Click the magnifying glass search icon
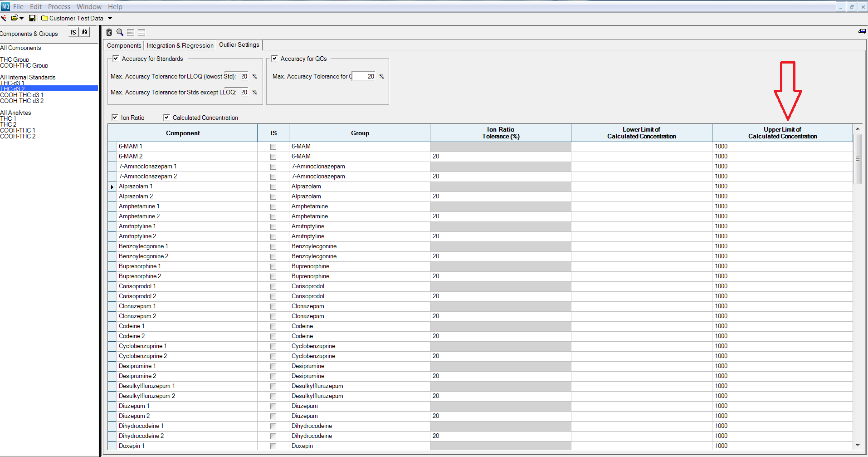The image size is (868, 457). [120, 32]
